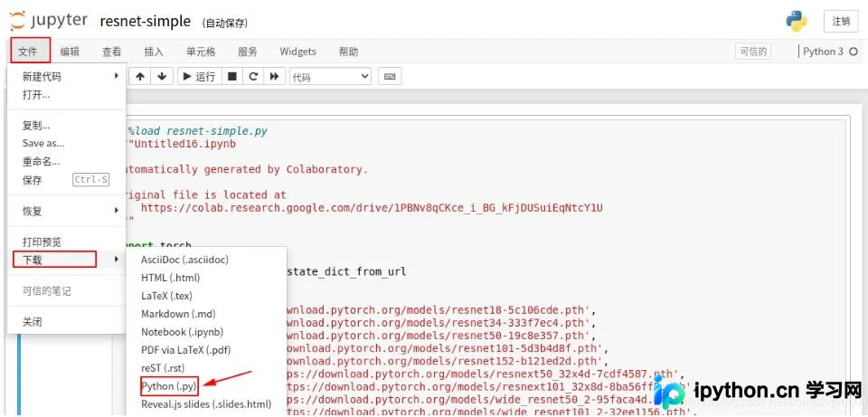Open the 单元格 menu
868x417 pixels.
point(201,52)
